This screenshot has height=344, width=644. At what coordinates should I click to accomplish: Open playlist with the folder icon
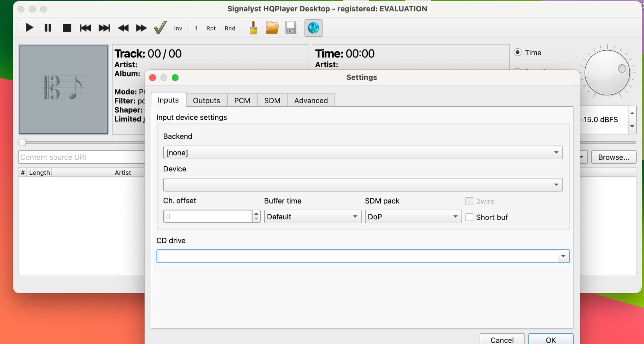click(272, 27)
